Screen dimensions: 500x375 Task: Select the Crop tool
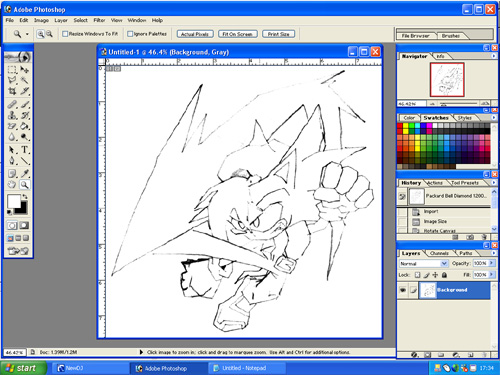(x=12, y=91)
